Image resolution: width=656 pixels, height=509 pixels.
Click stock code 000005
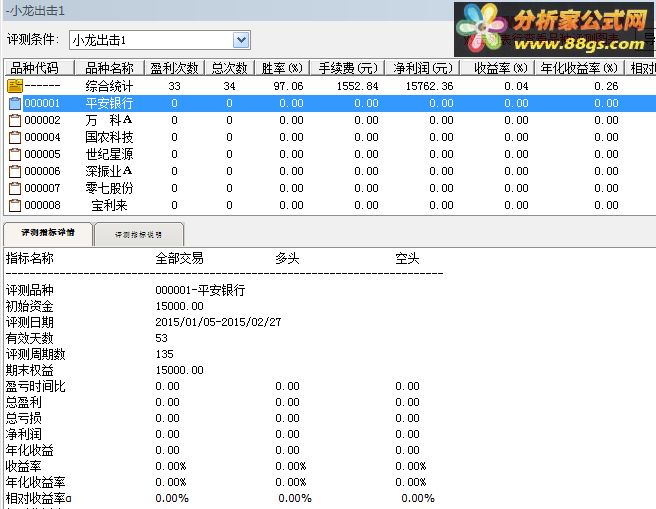(42, 154)
